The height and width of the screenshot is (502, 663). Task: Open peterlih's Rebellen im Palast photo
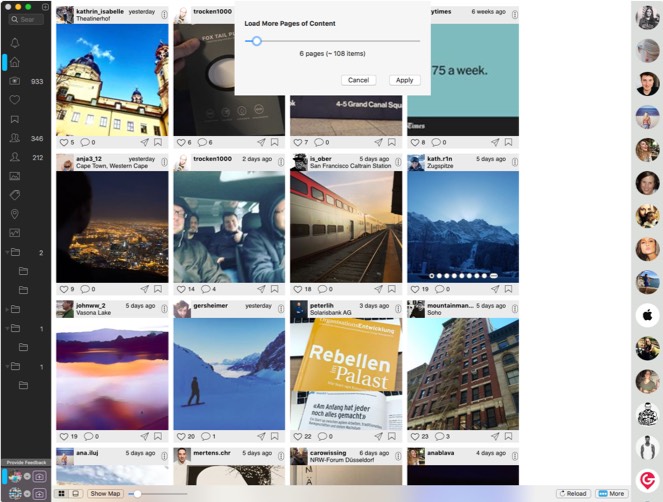(x=346, y=374)
